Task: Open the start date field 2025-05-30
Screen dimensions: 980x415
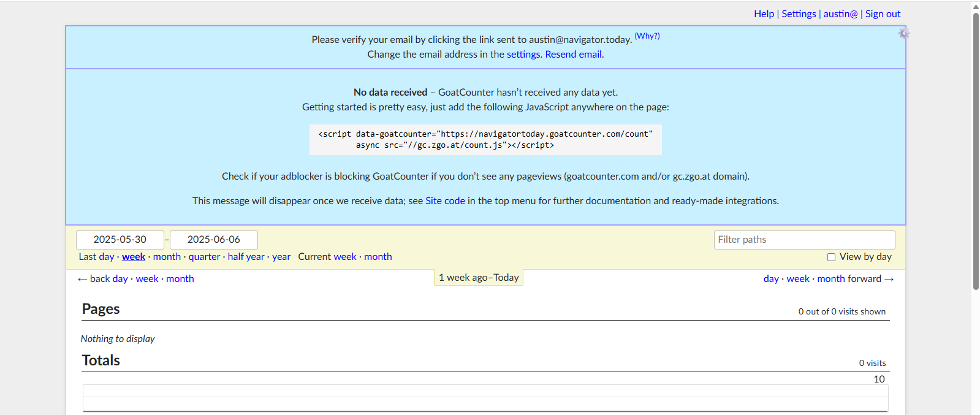Action: (x=120, y=240)
